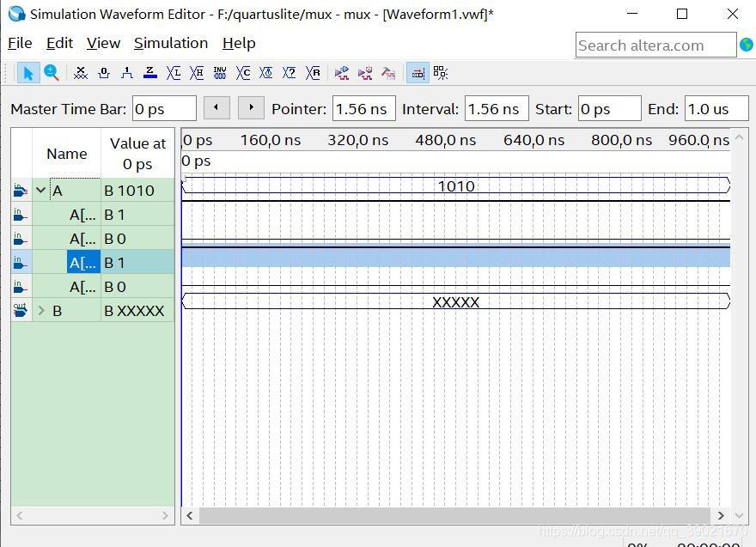Open Arbitrary Value (?) tool
756x547 pixels.
point(290,73)
